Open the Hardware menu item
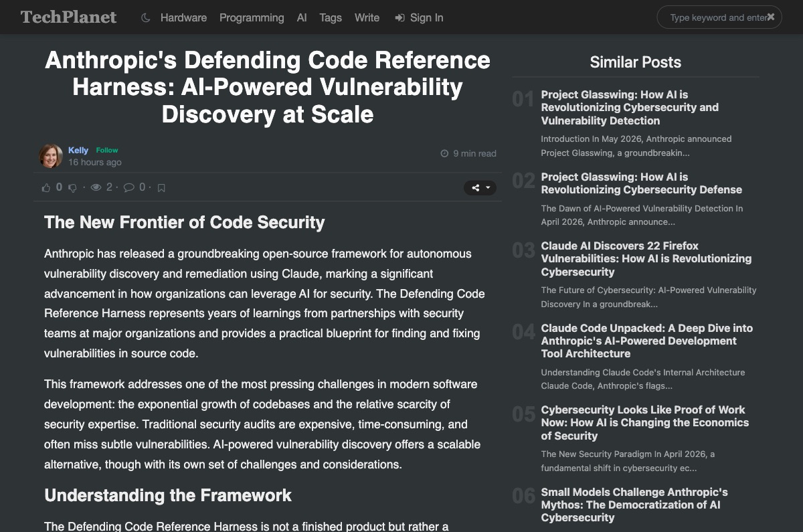The height and width of the screenshot is (532, 803). [x=183, y=18]
